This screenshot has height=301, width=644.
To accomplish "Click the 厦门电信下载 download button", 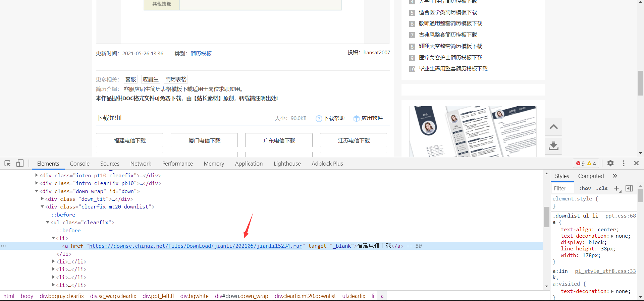I will [204, 140].
